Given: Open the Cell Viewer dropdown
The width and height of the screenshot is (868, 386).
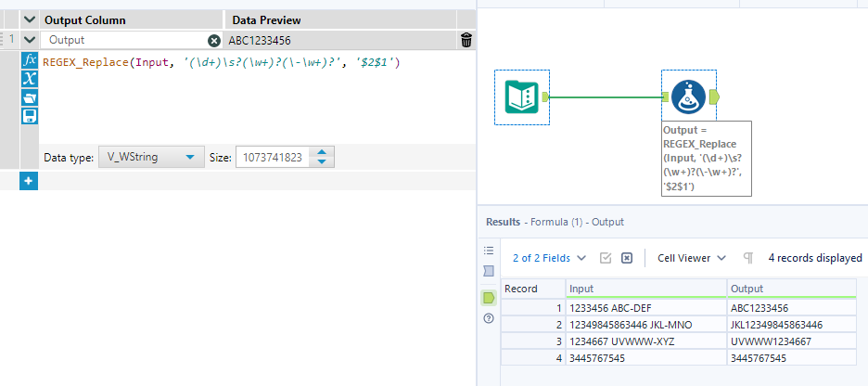Looking at the screenshot, I should point(692,258).
